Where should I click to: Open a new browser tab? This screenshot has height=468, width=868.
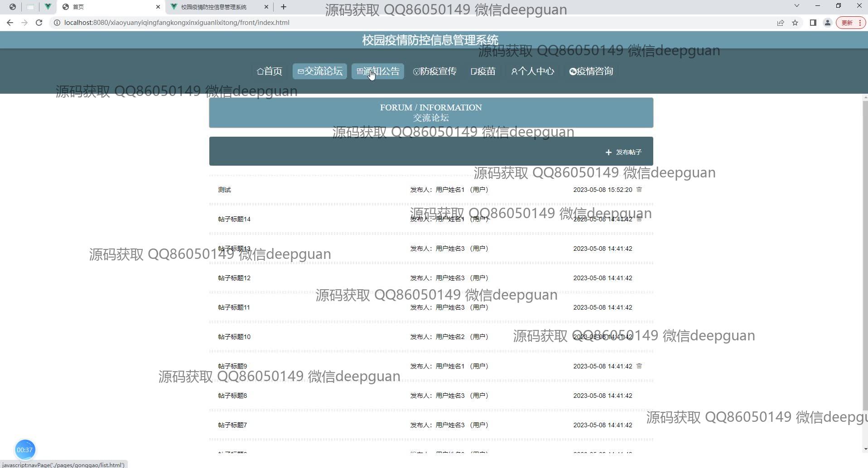[x=284, y=7]
